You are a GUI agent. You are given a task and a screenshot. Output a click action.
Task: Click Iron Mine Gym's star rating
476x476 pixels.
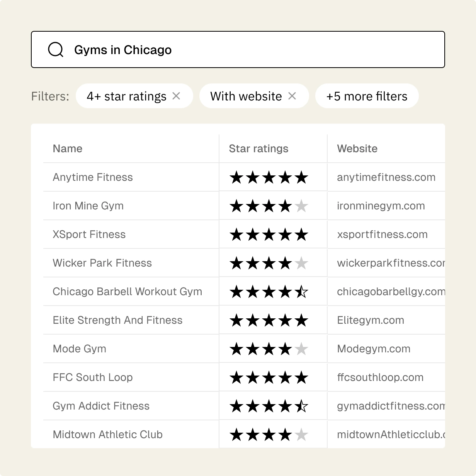pos(269,206)
